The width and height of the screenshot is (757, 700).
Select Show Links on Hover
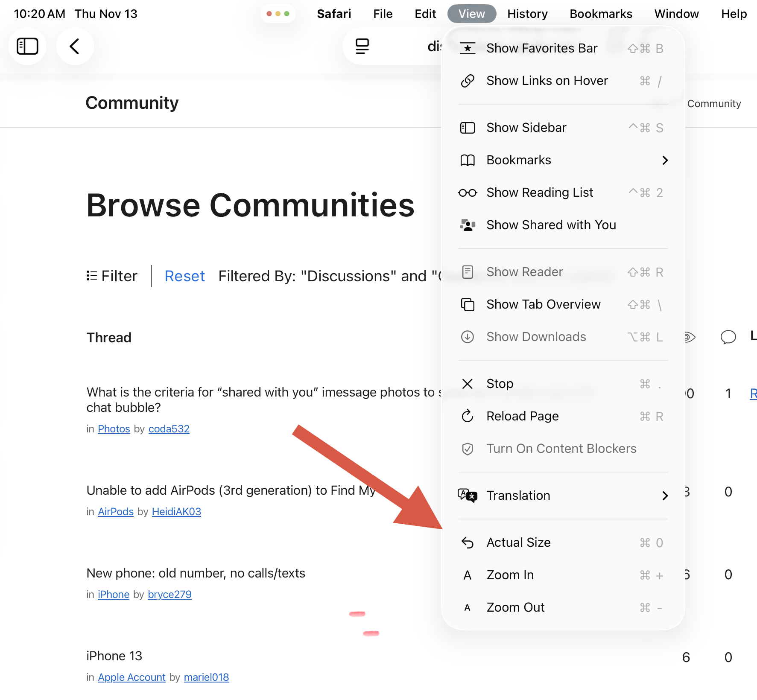coord(563,81)
